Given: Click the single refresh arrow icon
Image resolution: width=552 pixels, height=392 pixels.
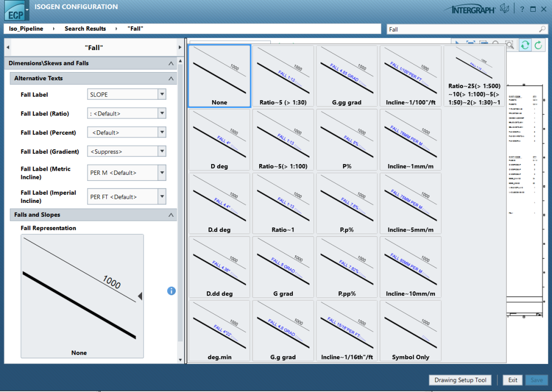Looking at the screenshot, I should point(538,45).
